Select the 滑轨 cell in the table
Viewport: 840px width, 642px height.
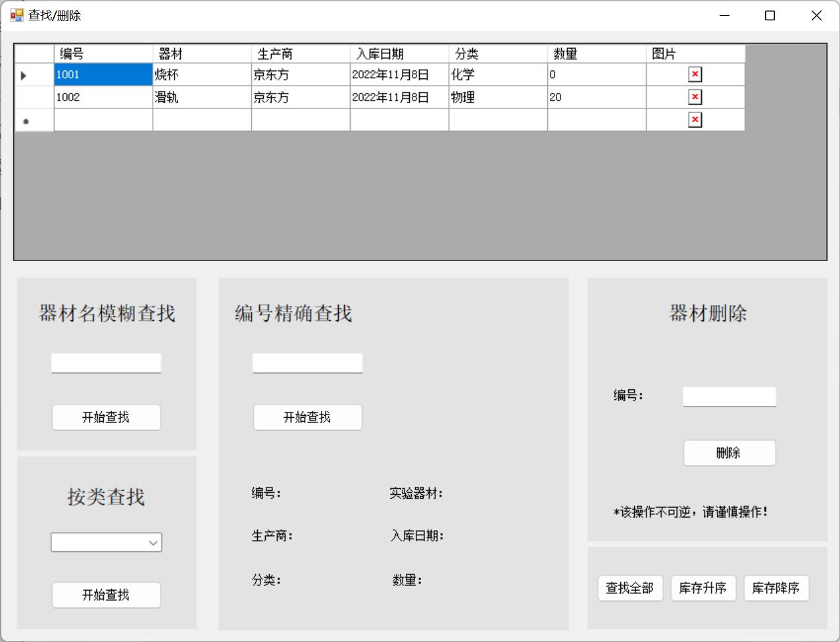point(201,97)
